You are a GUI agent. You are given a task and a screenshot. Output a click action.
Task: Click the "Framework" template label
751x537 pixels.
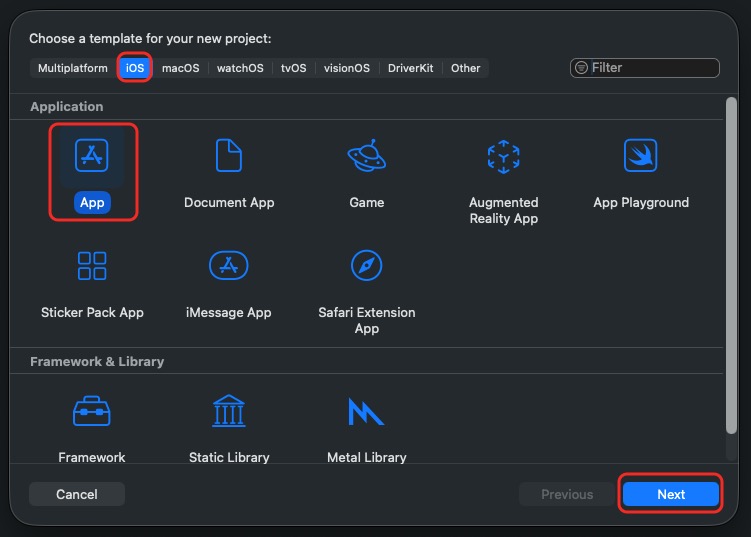click(91, 457)
